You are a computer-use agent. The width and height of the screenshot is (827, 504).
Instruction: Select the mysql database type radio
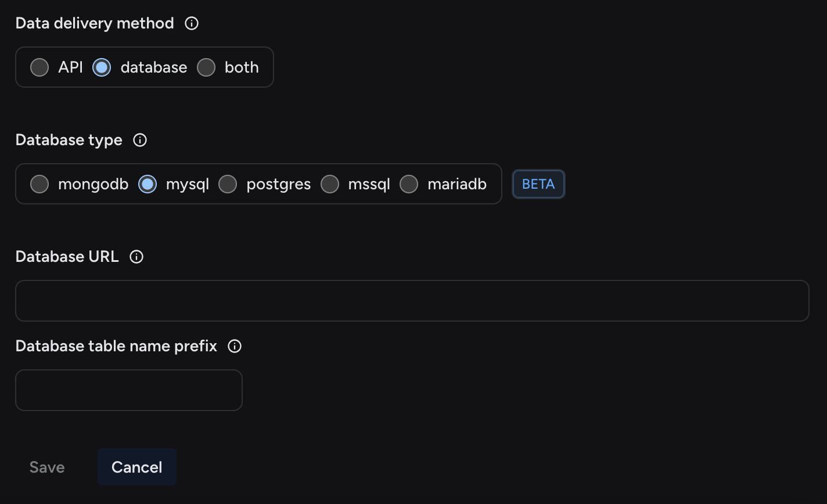[148, 184]
